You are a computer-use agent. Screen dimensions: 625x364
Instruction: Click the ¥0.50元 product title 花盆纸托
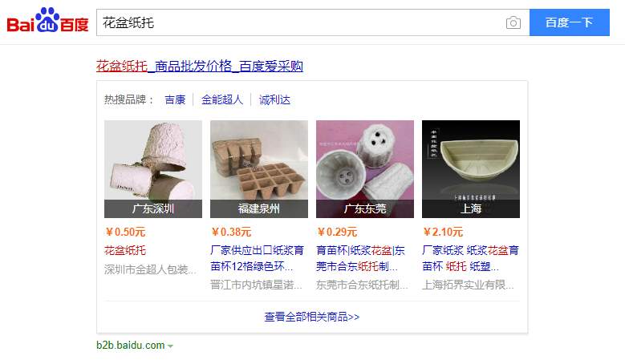tap(125, 250)
